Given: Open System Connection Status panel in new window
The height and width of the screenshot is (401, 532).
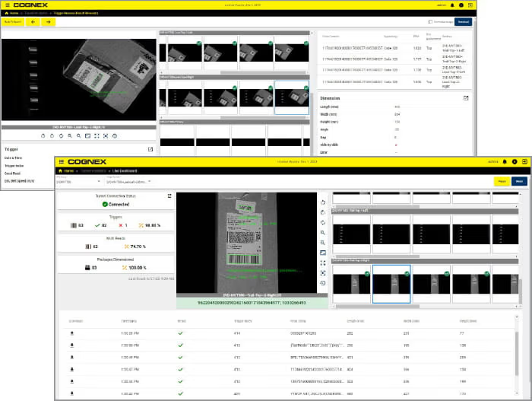Looking at the screenshot, I should point(168,196).
